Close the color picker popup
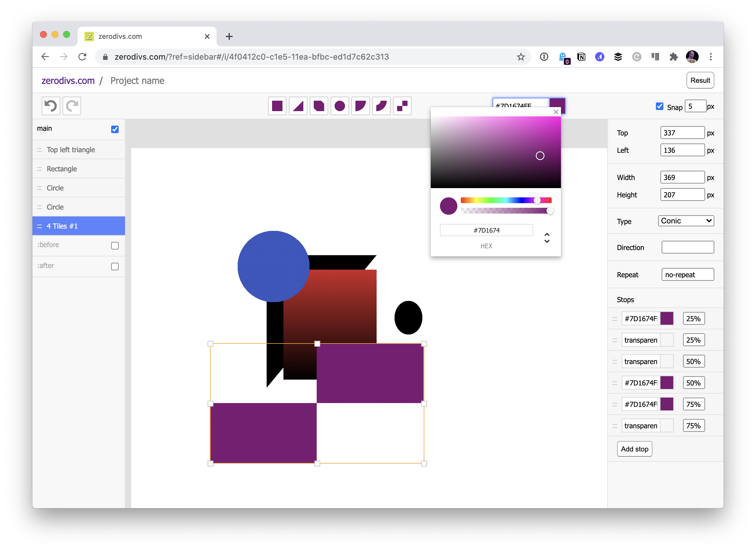 click(556, 112)
